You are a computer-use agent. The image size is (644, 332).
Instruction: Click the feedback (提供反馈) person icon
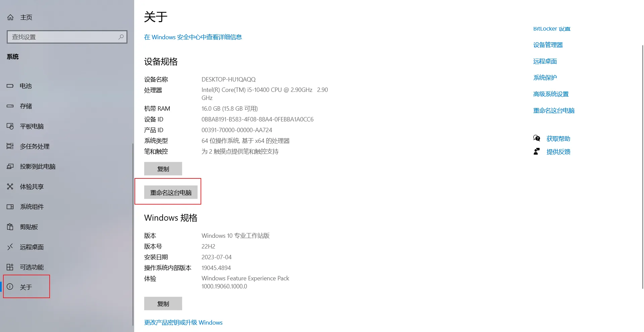pos(537,152)
